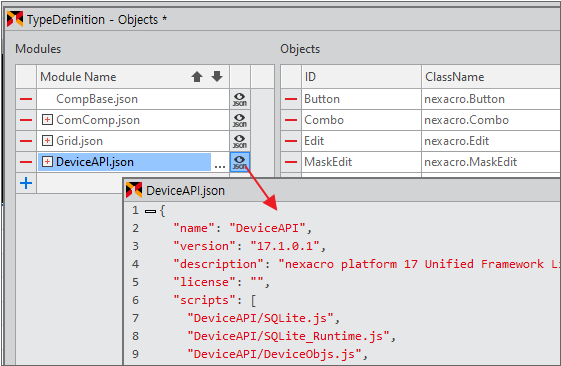The width and height of the screenshot is (561, 366).
Task: Open browse ellipsis button for DeviceAPI.json
Action: click(x=220, y=164)
